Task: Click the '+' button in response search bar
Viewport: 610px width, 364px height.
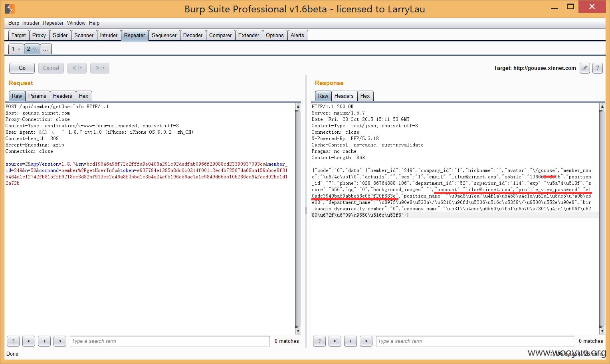Action: coord(351,341)
